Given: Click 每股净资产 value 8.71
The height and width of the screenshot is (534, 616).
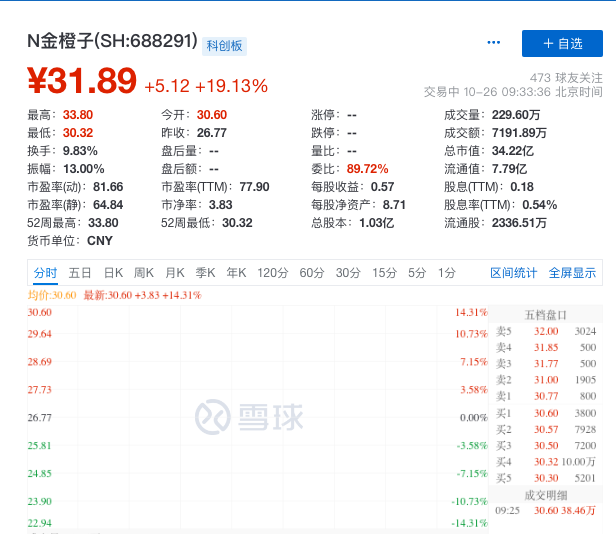Looking at the screenshot, I should pyautogui.click(x=394, y=205).
